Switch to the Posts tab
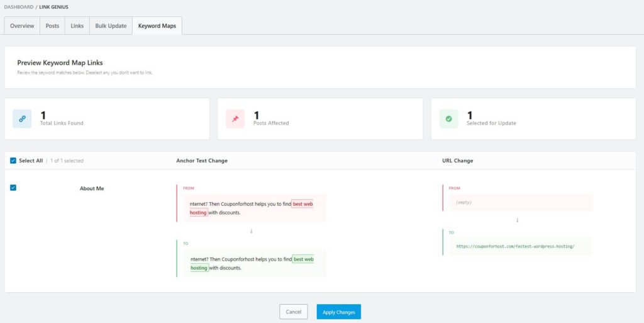The height and width of the screenshot is (323, 644). [x=52, y=26]
